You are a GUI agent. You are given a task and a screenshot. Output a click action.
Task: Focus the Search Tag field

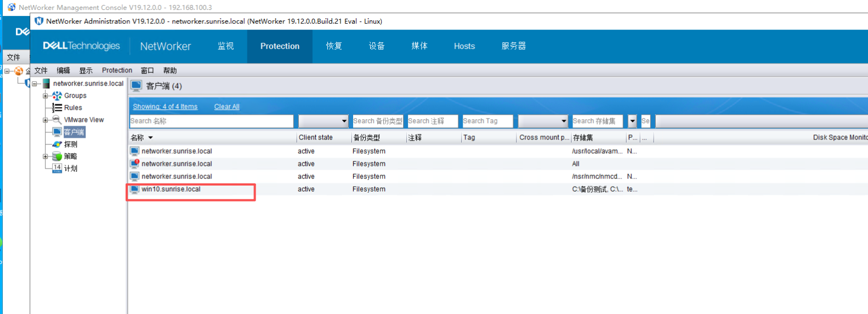[487, 121]
